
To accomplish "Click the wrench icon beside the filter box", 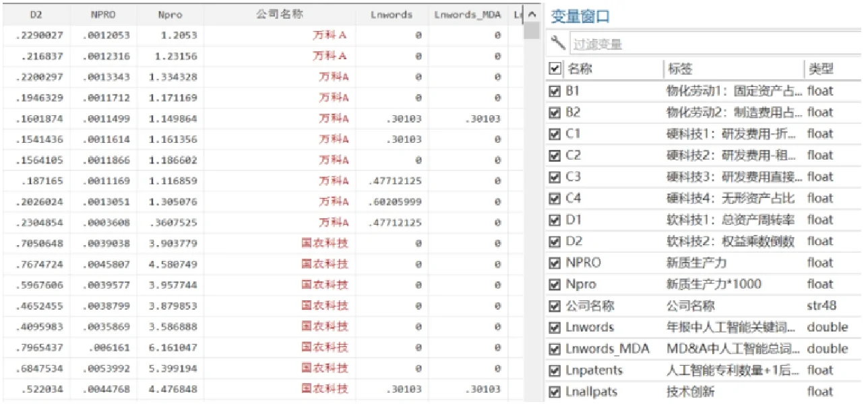I will coord(558,43).
